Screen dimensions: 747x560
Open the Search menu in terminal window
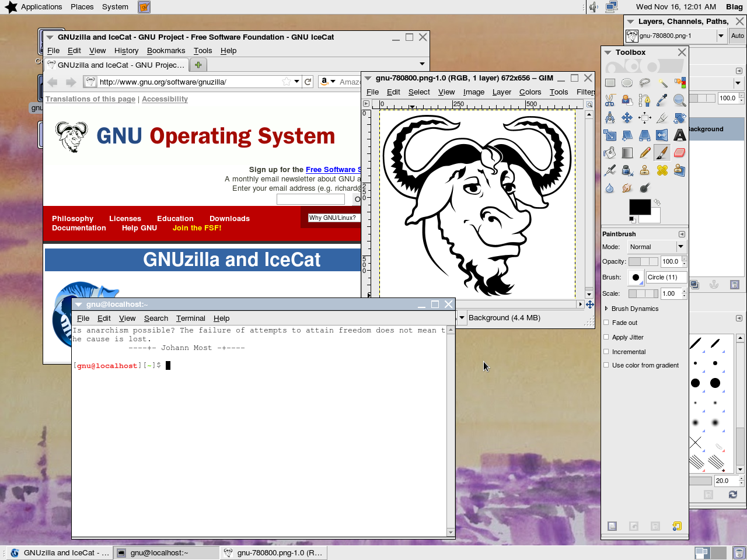point(156,318)
